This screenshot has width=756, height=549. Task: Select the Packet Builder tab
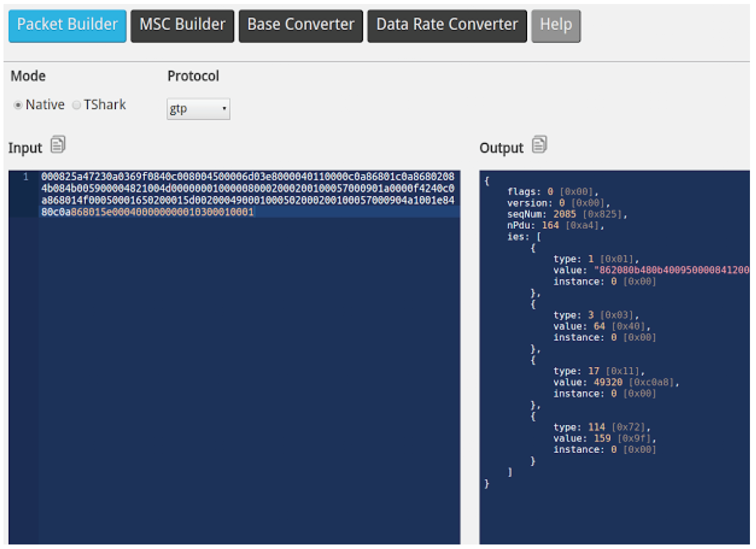tap(67, 24)
